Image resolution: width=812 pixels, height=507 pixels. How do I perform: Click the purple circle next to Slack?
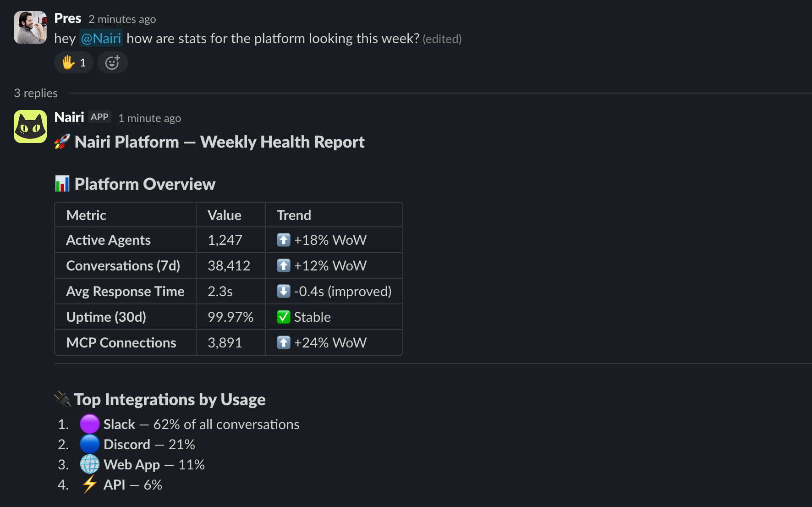pyautogui.click(x=89, y=424)
